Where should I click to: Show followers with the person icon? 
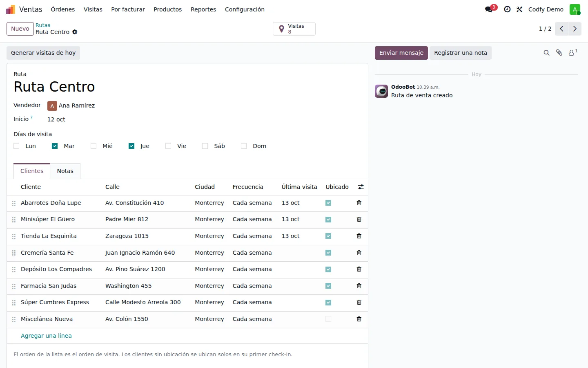(x=573, y=52)
